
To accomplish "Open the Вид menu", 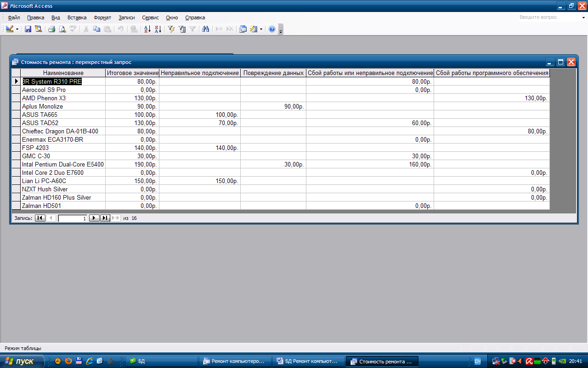I will [x=56, y=17].
